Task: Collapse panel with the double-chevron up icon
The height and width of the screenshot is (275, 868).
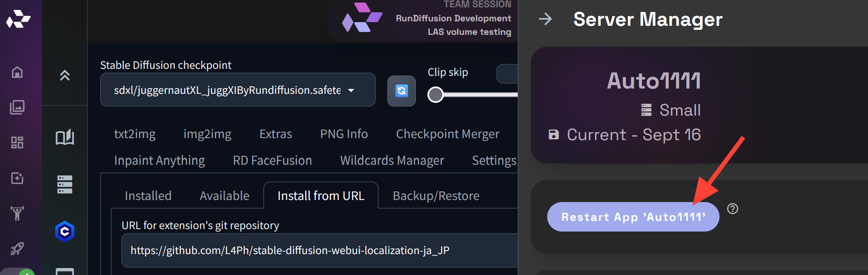Action: pyautogui.click(x=65, y=75)
